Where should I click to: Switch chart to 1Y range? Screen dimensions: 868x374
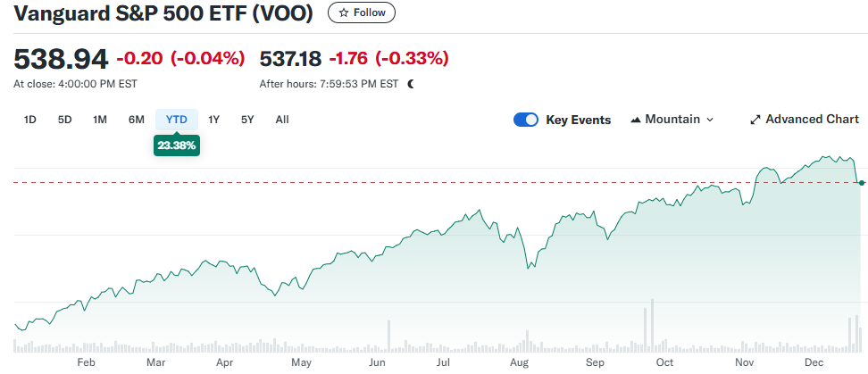coord(214,120)
